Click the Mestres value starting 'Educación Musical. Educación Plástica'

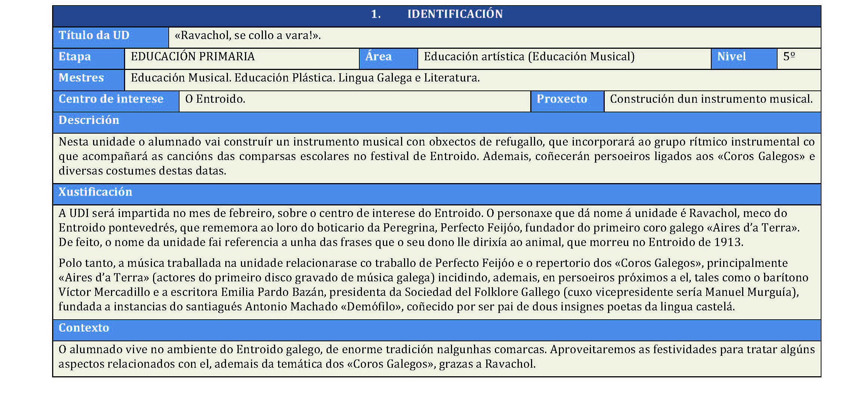click(305, 78)
